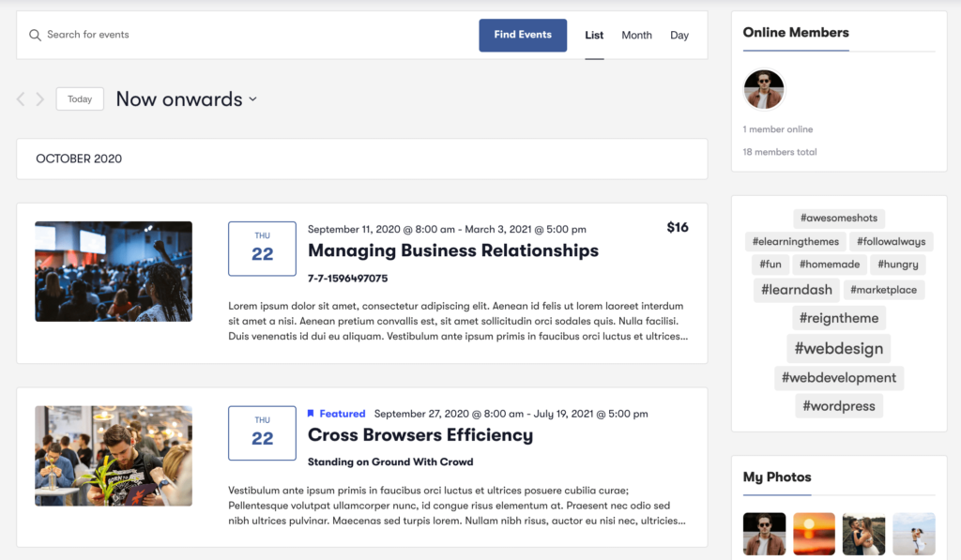Select the List view tab
The height and width of the screenshot is (560, 961).
(594, 36)
